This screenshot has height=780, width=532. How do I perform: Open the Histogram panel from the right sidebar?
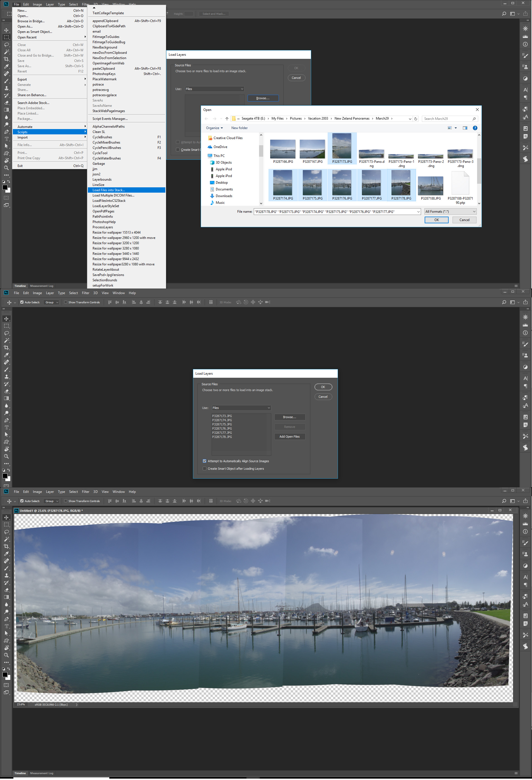pyautogui.click(x=525, y=36)
